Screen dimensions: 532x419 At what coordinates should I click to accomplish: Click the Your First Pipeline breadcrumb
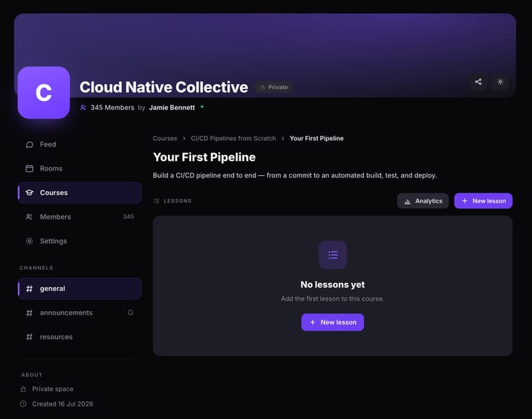pyautogui.click(x=316, y=139)
